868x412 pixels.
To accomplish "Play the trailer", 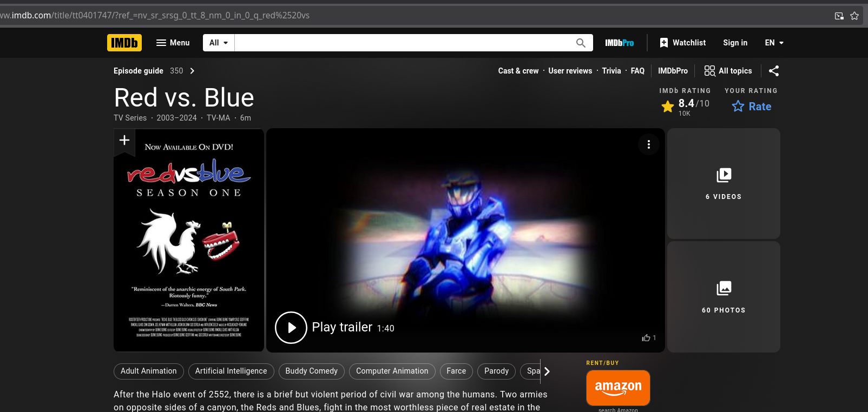I will click(291, 328).
